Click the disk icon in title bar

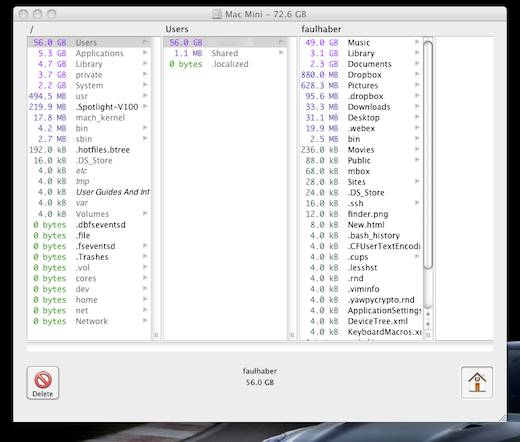(x=217, y=14)
